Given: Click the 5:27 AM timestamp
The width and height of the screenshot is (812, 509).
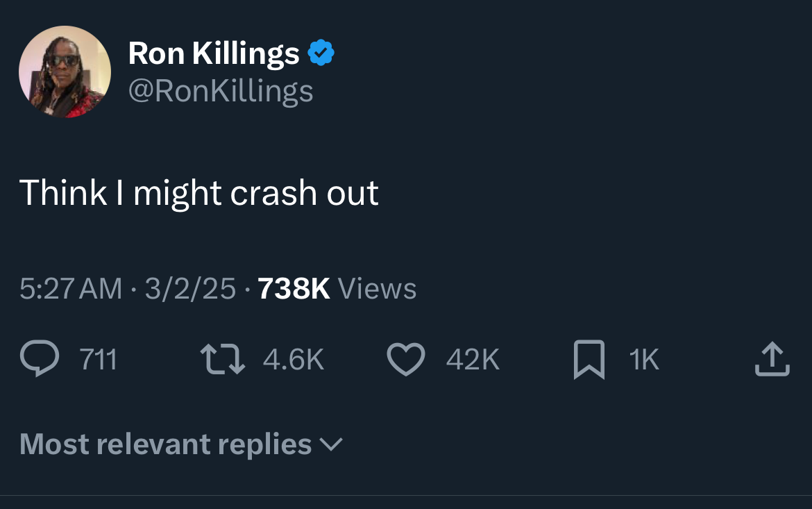Looking at the screenshot, I should coord(71,288).
